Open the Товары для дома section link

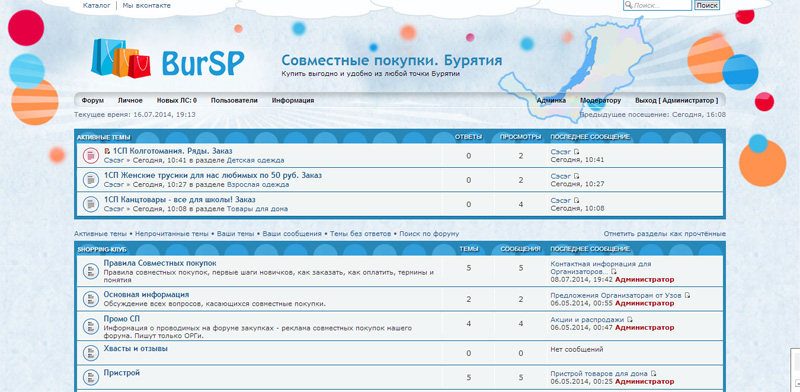pos(257,209)
